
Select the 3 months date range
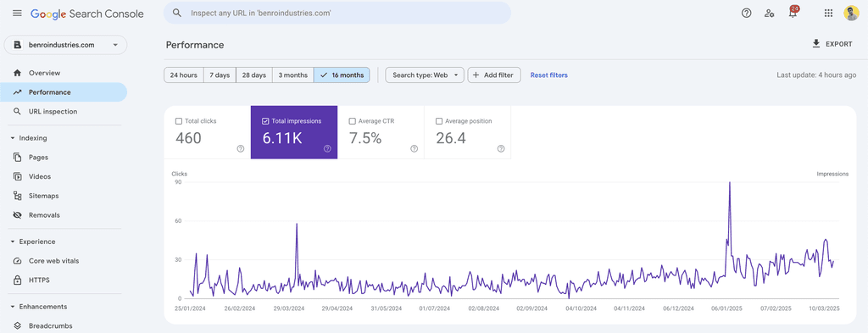[292, 75]
